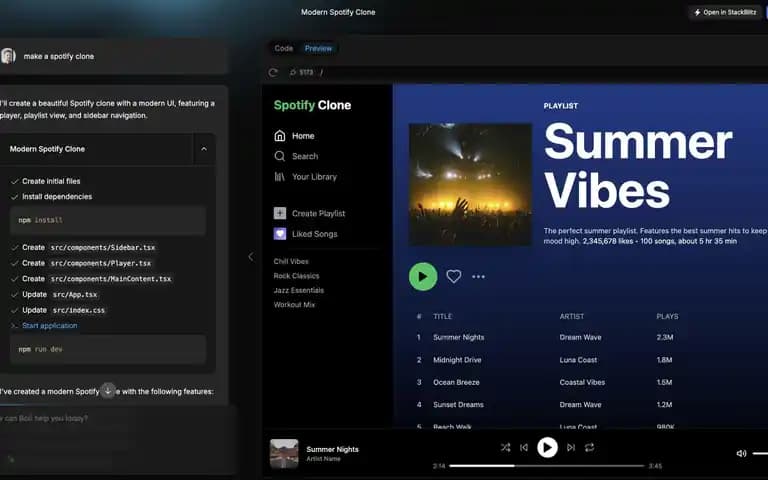
Task: Click the Create Playlist label
Action: pyautogui.click(x=318, y=213)
